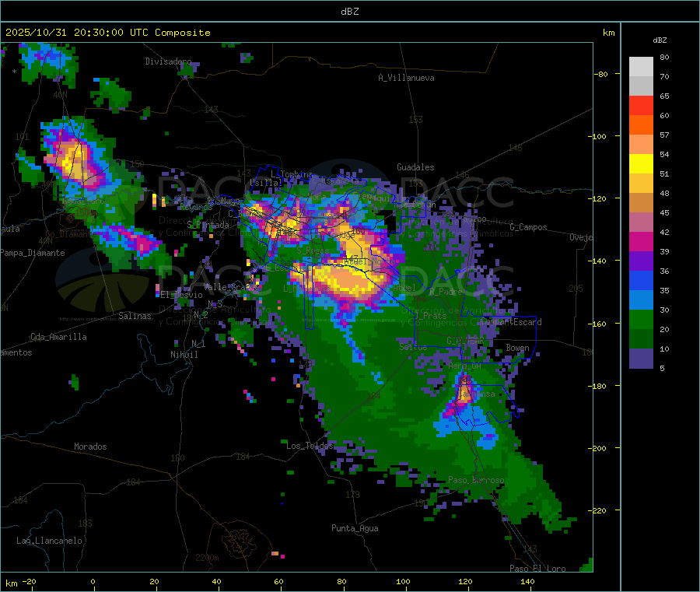
Task: Click the Los_Toldos map label
Action: coord(310,446)
